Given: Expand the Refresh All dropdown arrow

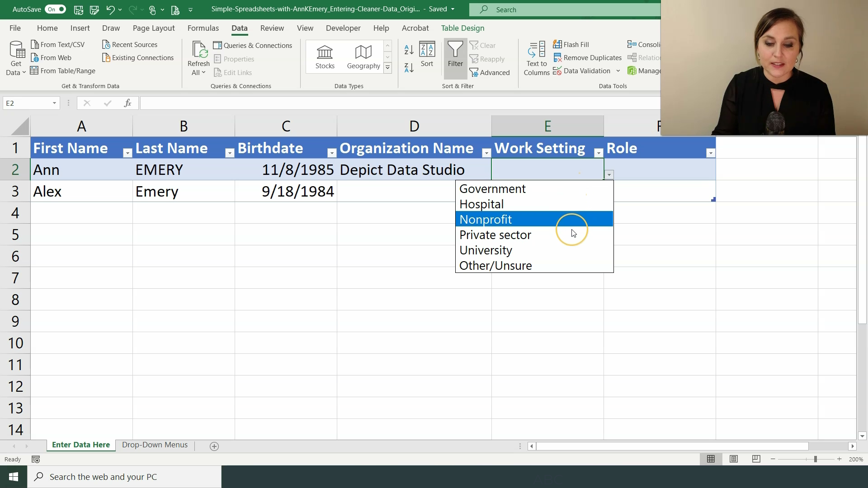Looking at the screenshot, I should [x=204, y=73].
